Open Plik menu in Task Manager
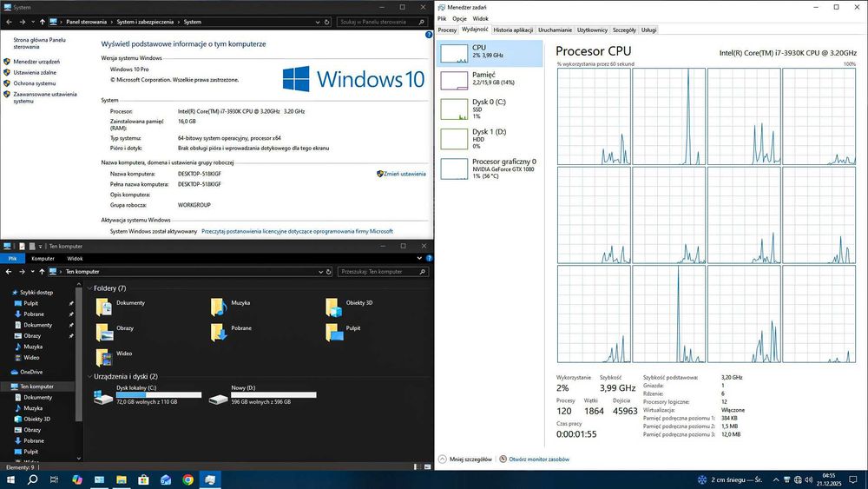This screenshot has width=868, height=489. (442, 18)
